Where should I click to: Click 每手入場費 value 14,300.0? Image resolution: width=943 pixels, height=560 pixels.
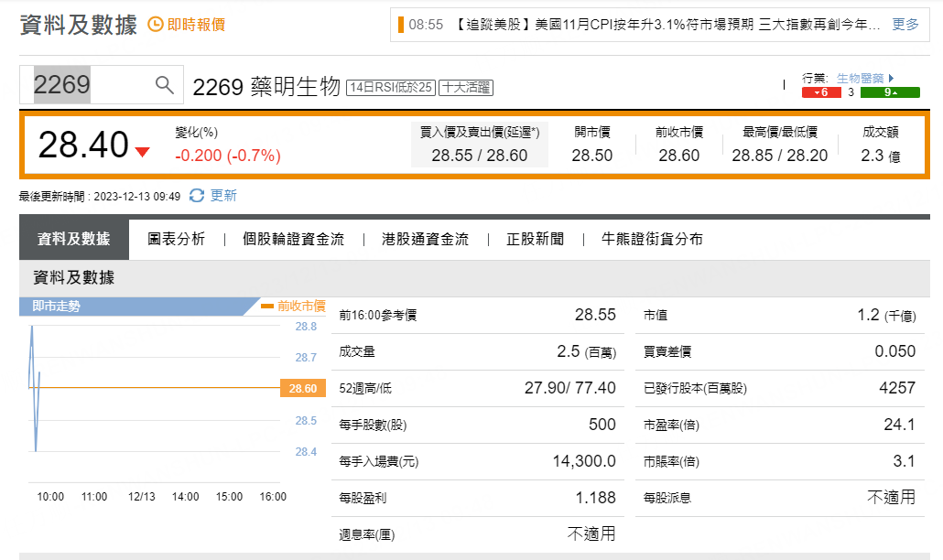(584, 461)
